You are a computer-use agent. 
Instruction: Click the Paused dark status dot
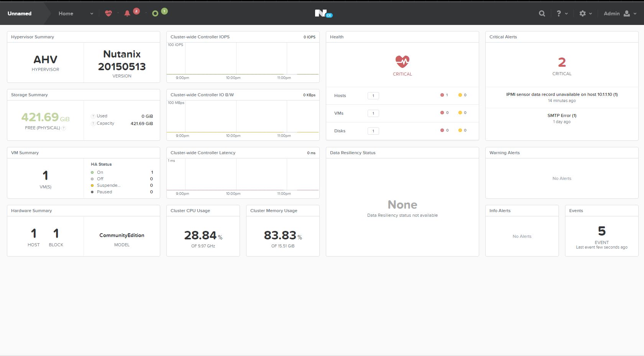tap(92, 192)
